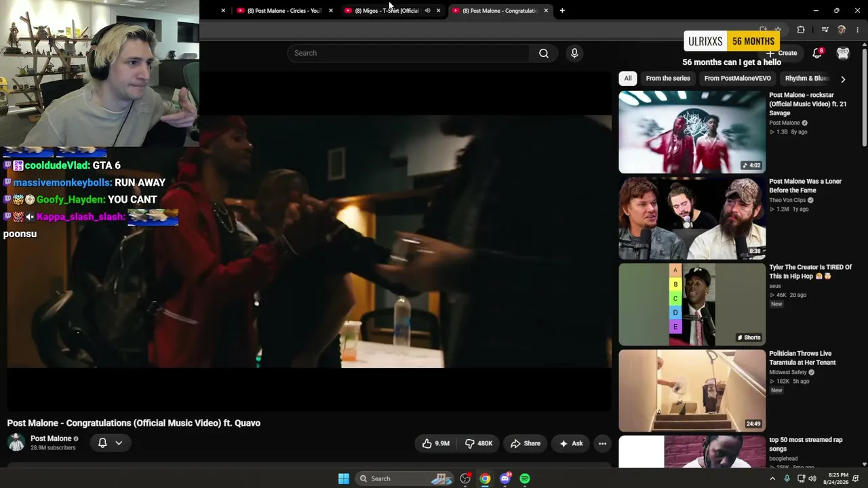Like the Congratulations video
868x488 pixels.
(436, 443)
